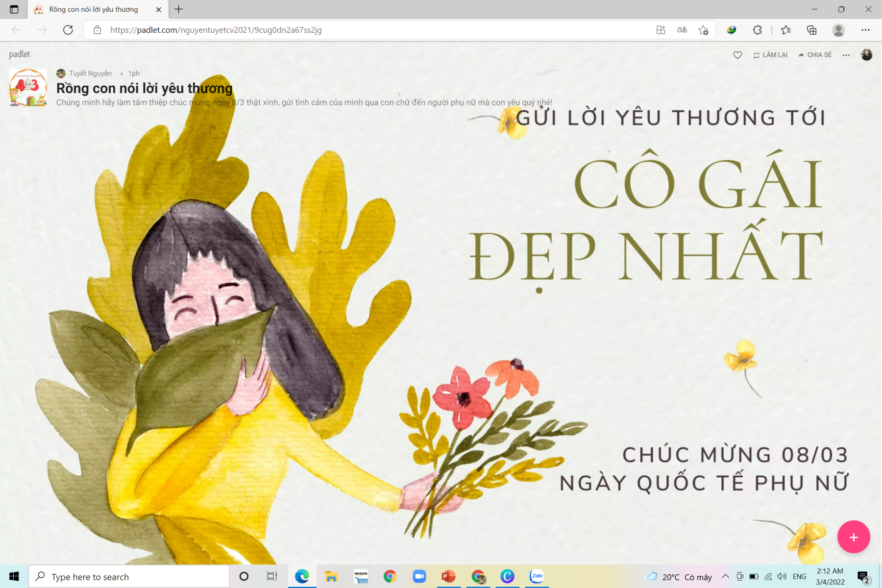The height and width of the screenshot is (588, 882).
Task: Open a new browser tab
Action: click(x=179, y=9)
